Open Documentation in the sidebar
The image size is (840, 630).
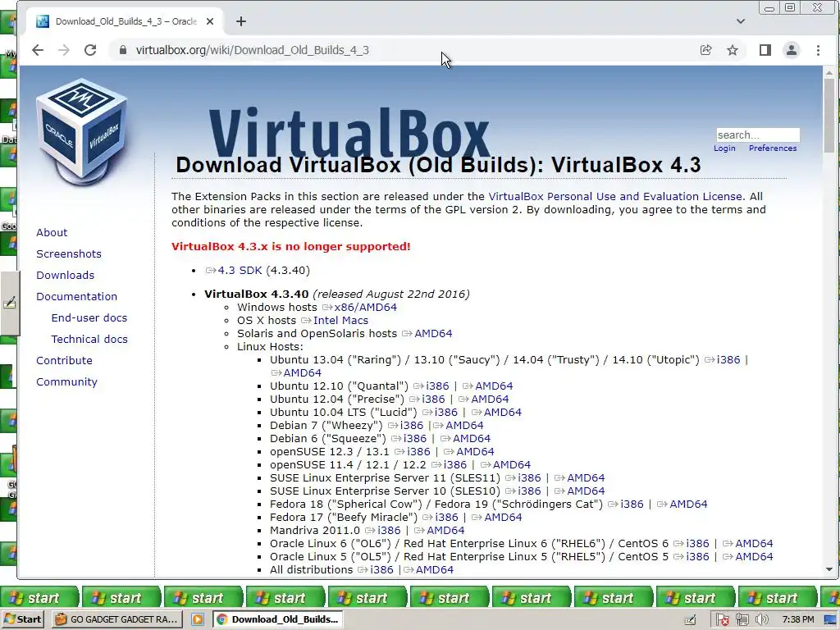76,297
